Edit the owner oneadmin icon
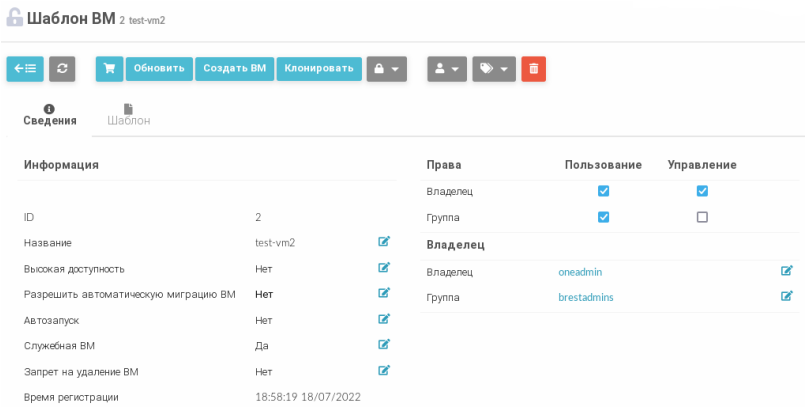The height and width of the screenshot is (409, 808). click(x=786, y=271)
